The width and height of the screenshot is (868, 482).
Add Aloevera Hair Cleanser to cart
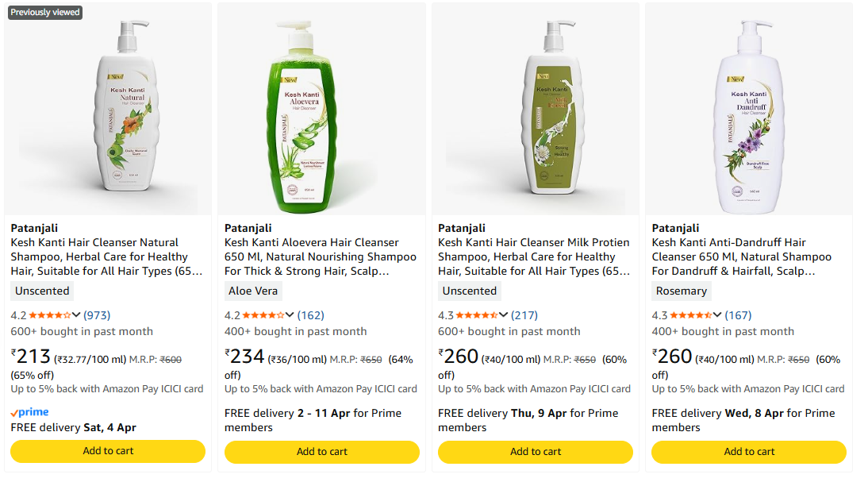point(321,452)
